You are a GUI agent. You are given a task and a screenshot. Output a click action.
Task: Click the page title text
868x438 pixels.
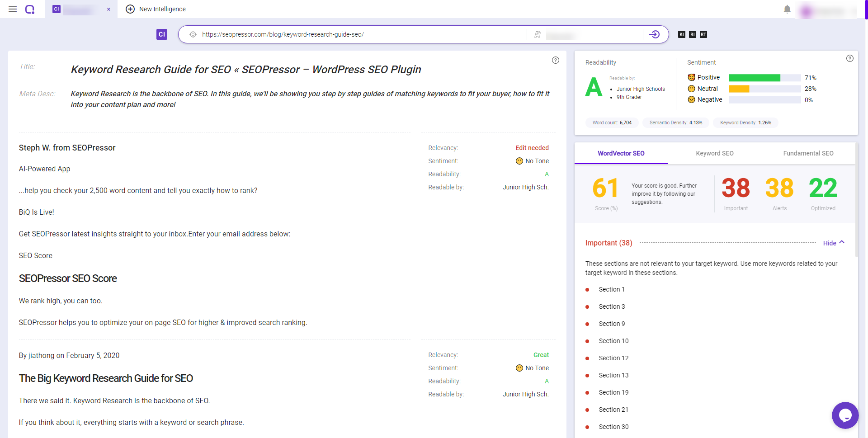click(246, 70)
